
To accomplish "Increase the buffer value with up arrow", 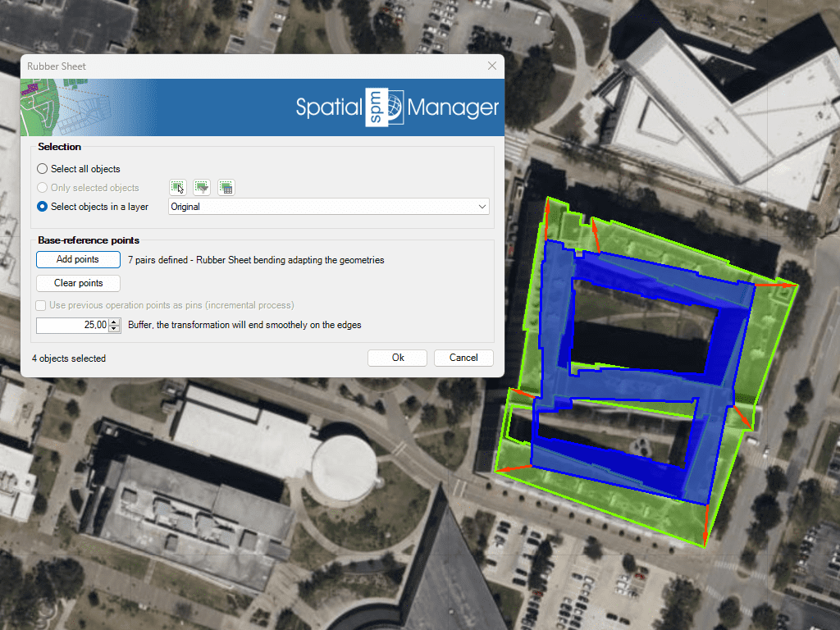I will pos(113,322).
